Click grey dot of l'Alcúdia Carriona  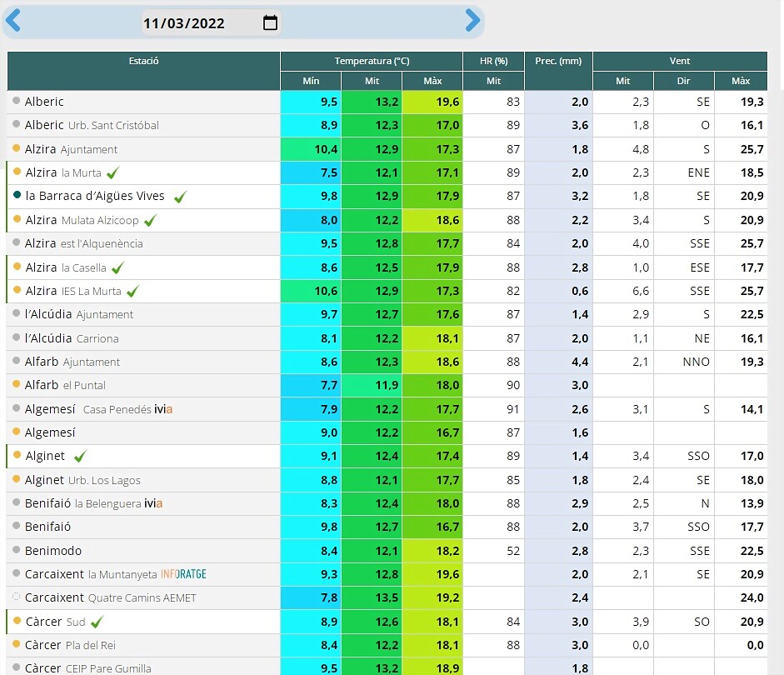pyautogui.click(x=16, y=337)
